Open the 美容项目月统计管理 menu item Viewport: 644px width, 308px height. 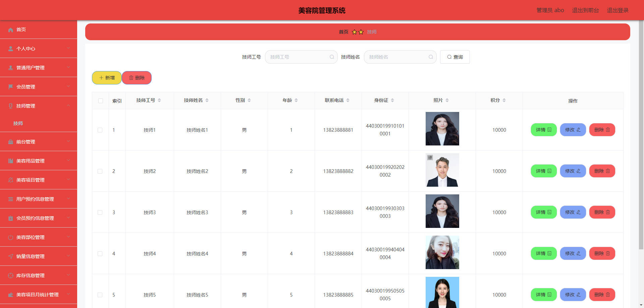(x=39, y=295)
